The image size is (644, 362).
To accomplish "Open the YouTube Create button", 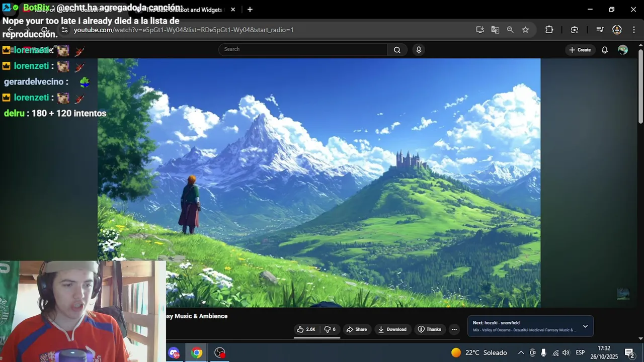I will pyautogui.click(x=580, y=50).
